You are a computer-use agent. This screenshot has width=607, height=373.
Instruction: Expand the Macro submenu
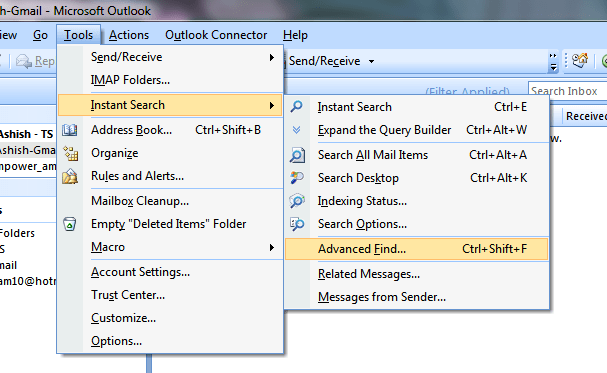170,247
